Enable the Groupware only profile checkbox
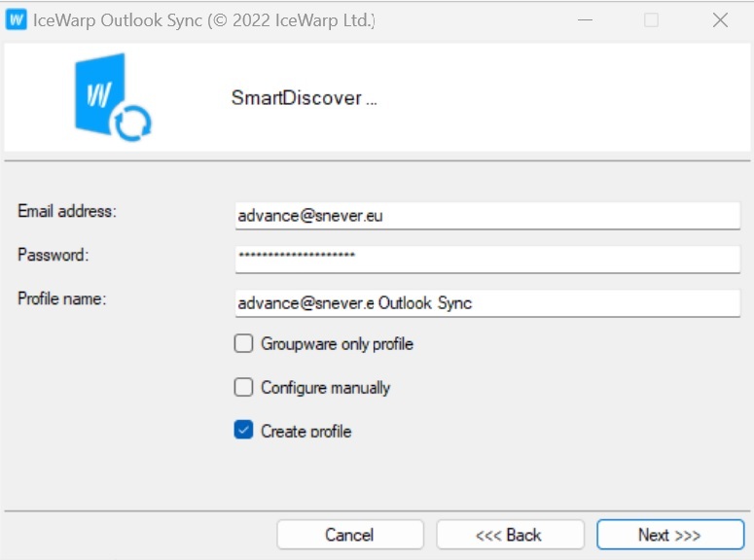Image resolution: width=754 pixels, height=560 pixels. 243,344
